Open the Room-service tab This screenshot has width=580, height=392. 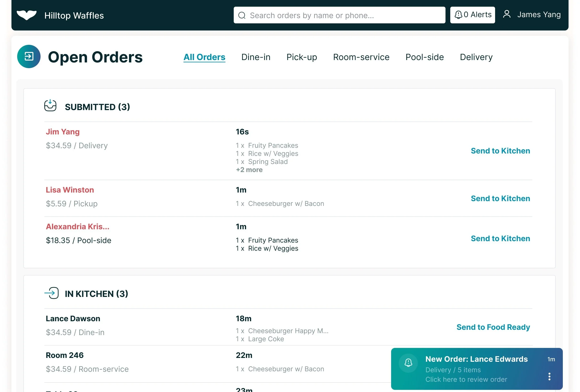(361, 57)
